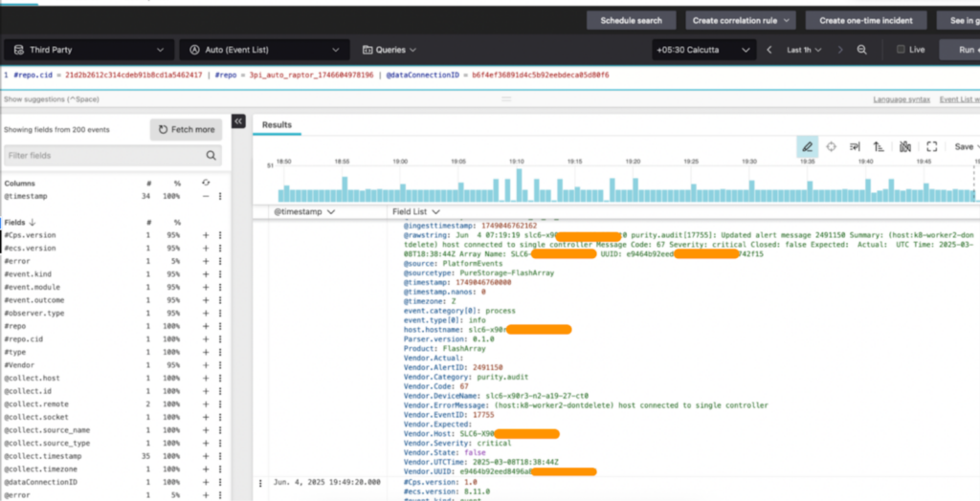
Task: Click the hide chart icon in results toolbar
Action: pyautogui.click(x=905, y=147)
